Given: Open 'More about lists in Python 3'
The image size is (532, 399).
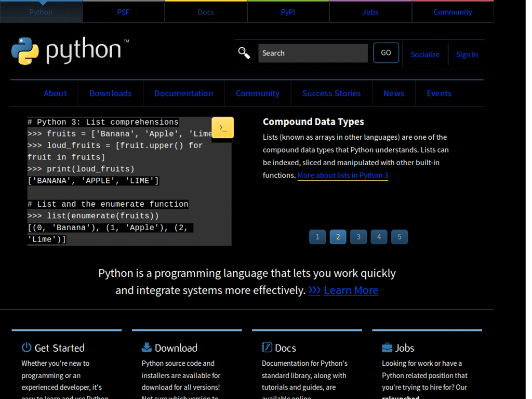Looking at the screenshot, I should tap(342, 175).
